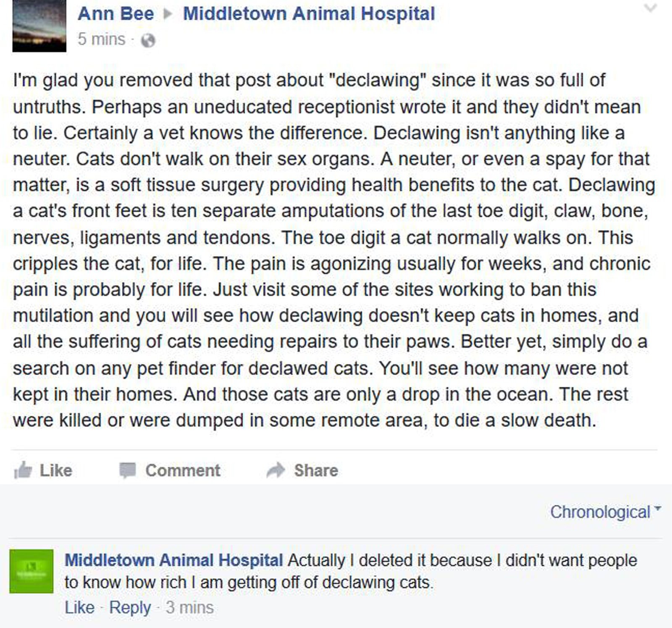Click the post's 5 mins timestamp
This screenshot has width=672, height=628.
click(x=101, y=39)
